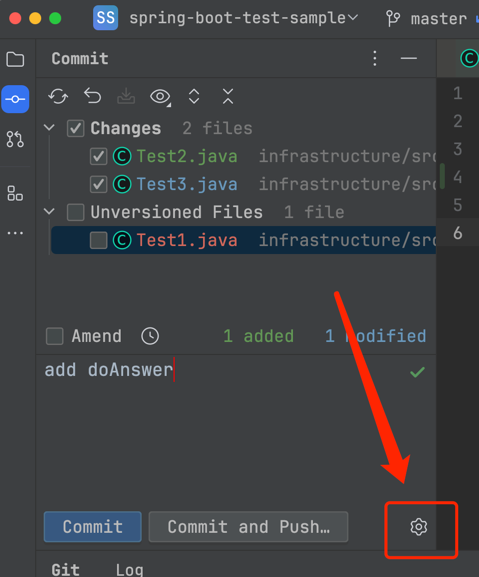Collapse the Changes tree node
The width and height of the screenshot is (479, 577).
[x=49, y=128]
